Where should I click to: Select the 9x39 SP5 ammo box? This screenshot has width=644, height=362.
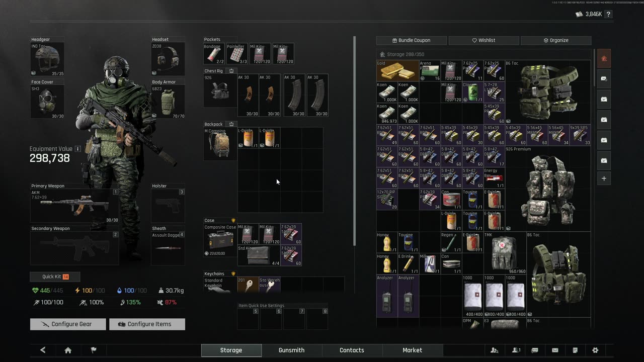[581, 135]
